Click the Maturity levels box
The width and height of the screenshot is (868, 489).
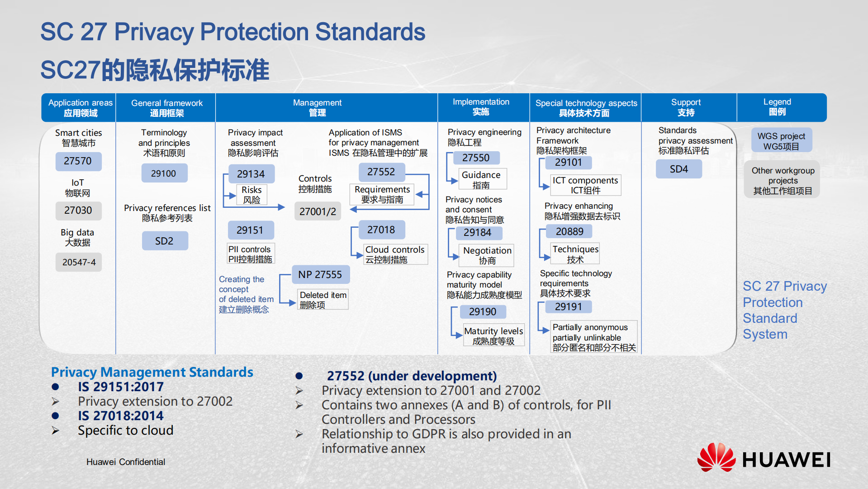tap(493, 336)
